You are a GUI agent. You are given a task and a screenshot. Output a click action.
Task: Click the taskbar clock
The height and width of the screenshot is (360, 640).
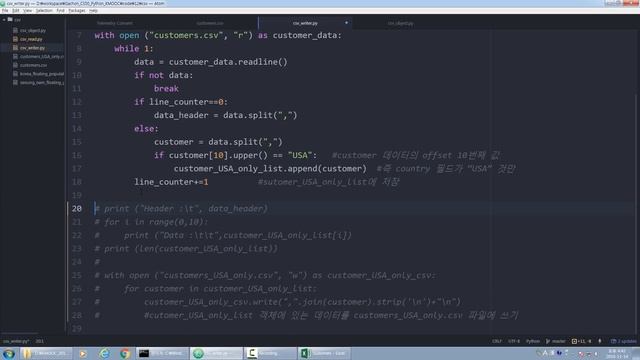(618, 353)
